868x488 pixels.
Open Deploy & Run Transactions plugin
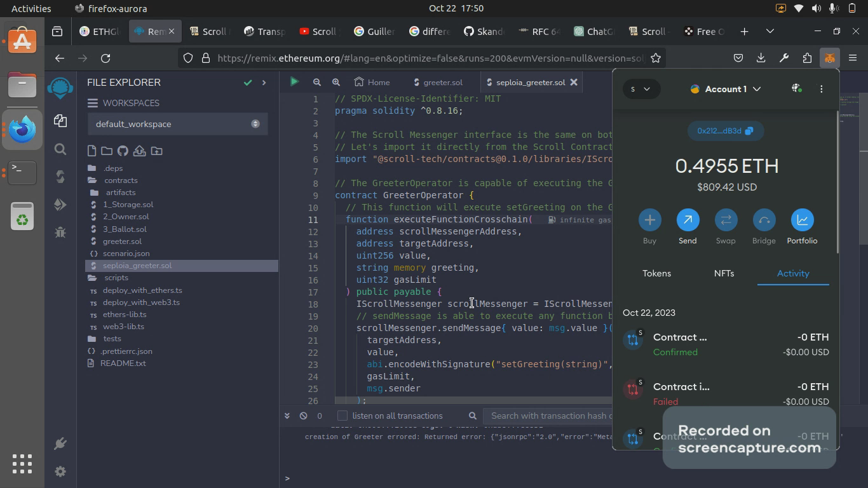[x=60, y=205]
